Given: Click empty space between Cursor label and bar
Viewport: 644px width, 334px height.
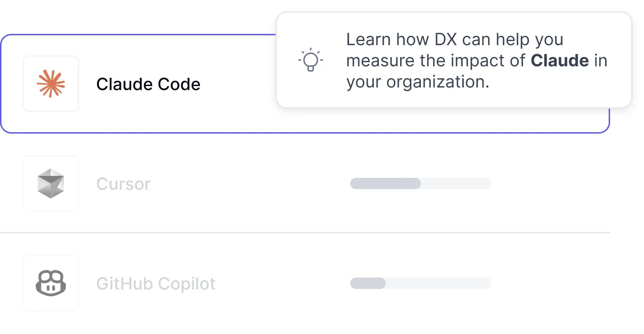Looking at the screenshot, I should coord(250,183).
